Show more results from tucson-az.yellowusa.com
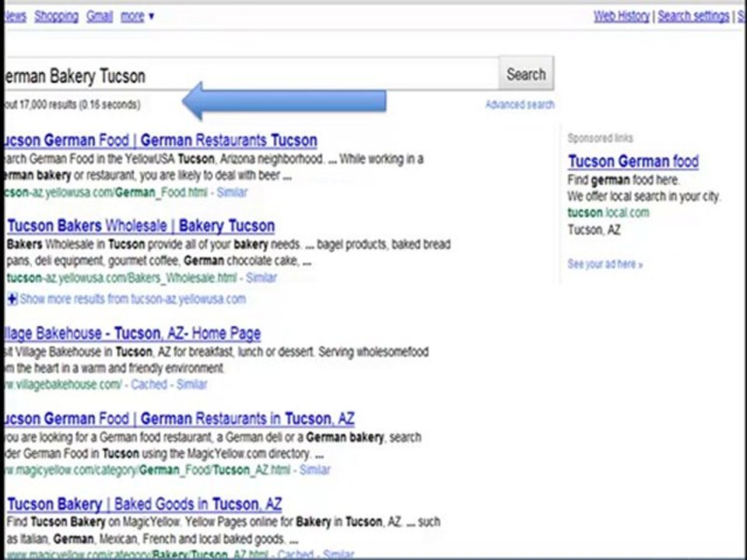The width and height of the screenshot is (747, 560). click(x=133, y=299)
